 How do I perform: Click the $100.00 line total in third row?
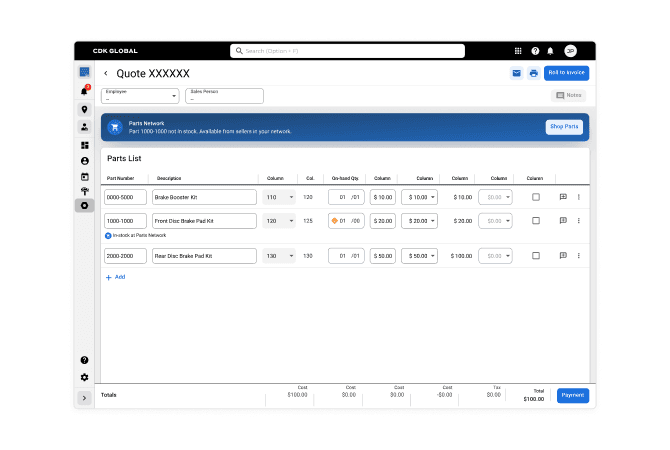click(461, 256)
